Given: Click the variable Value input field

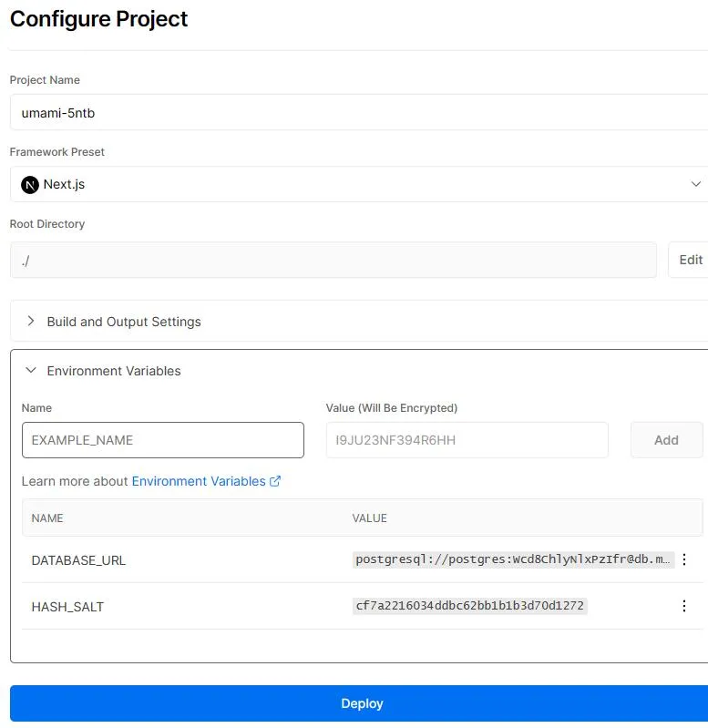Looking at the screenshot, I should pyautogui.click(x=467, y=440).
